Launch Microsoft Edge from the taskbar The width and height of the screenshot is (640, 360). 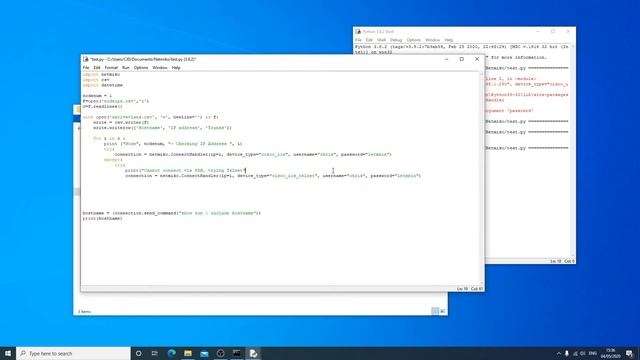pos(171,353)
